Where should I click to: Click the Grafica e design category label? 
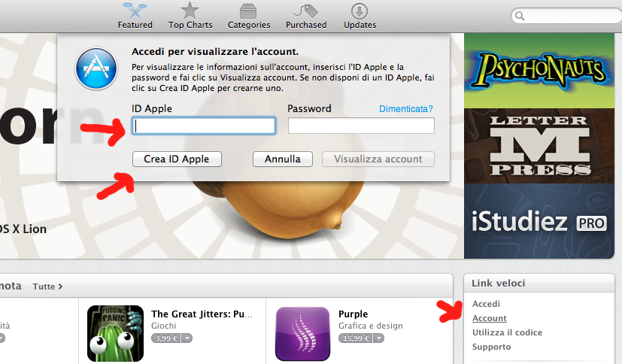(371, 326)
